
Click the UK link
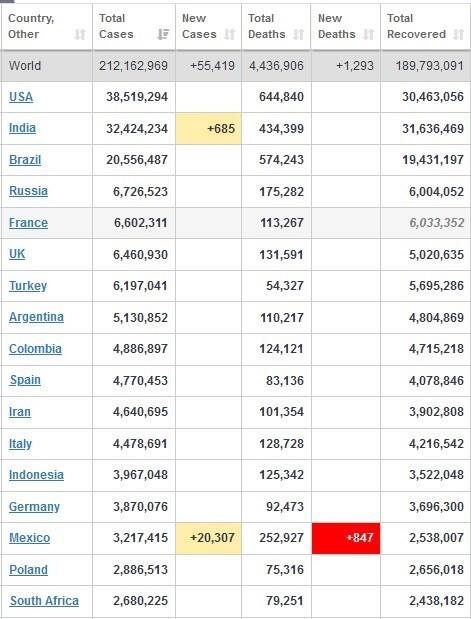click(x=17, y=254)
